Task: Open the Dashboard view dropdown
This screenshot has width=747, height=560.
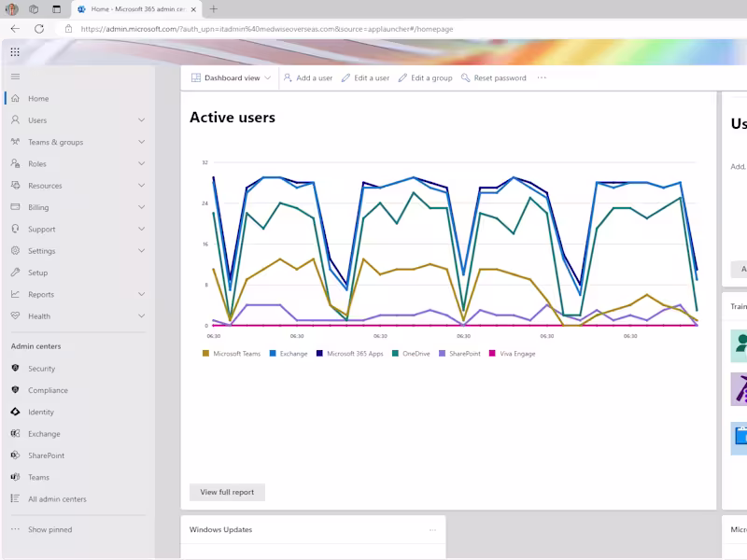Action: pos(231,77)
